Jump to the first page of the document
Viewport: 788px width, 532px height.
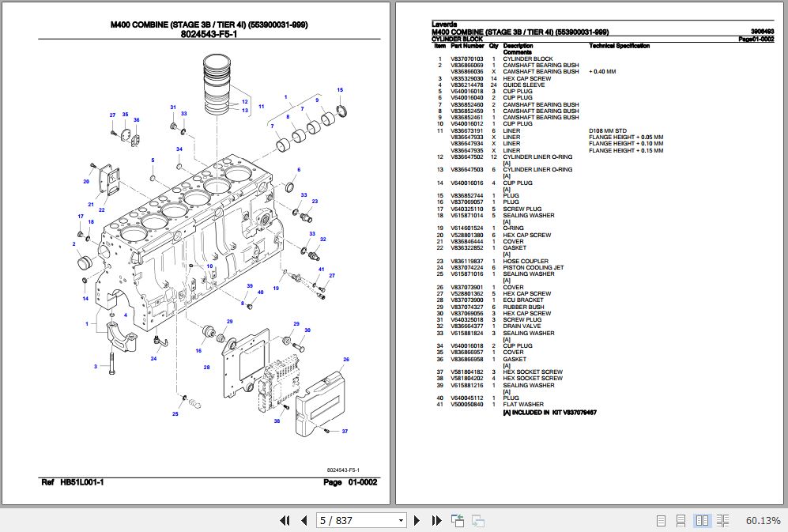[x=285, y=520]
